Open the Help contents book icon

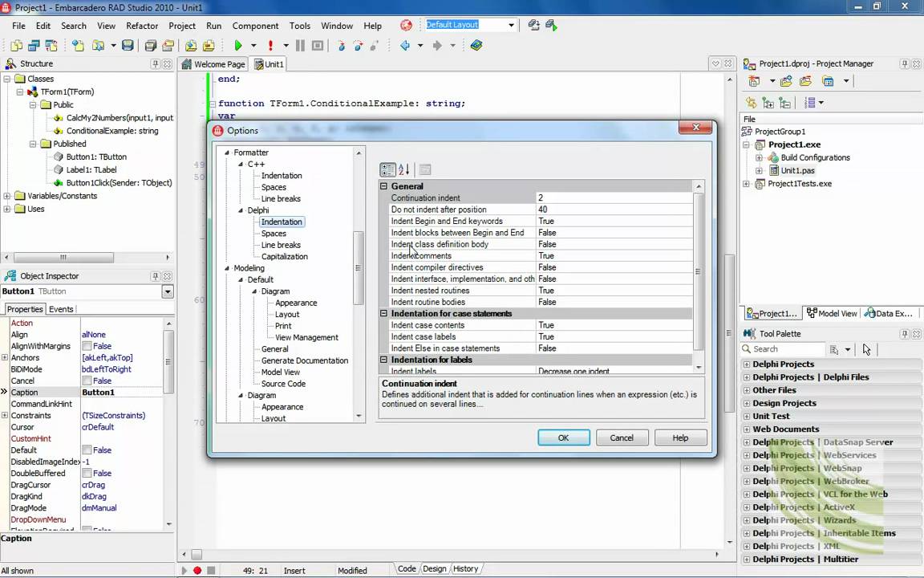coord(476,46)
